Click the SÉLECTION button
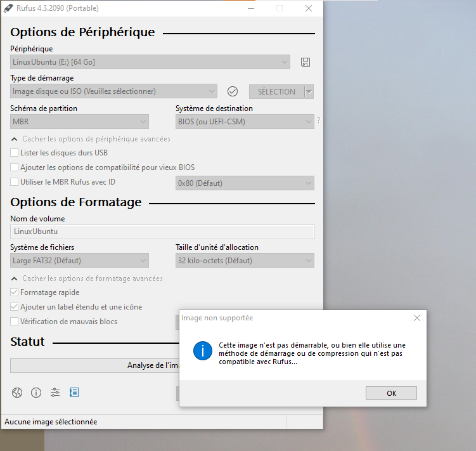Viewport: 476px width, 451px height. point(276,91)
